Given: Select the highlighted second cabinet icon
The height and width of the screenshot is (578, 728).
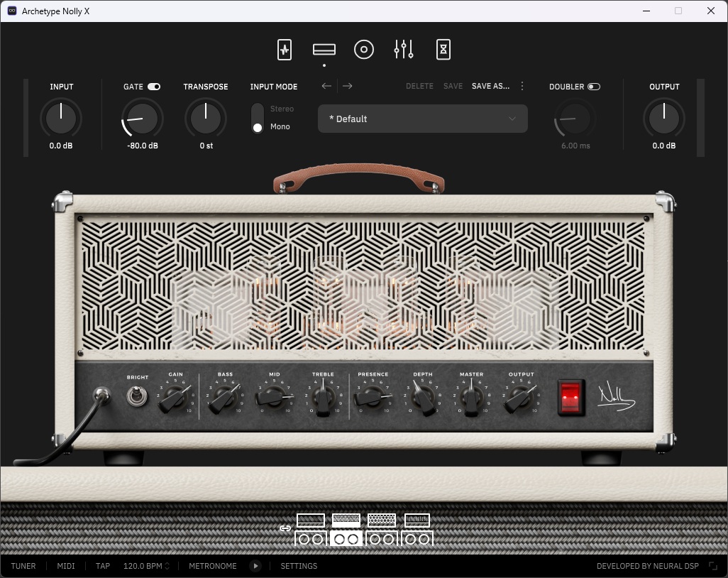Looking at the screenshot, I should click(x=346, y=538).
